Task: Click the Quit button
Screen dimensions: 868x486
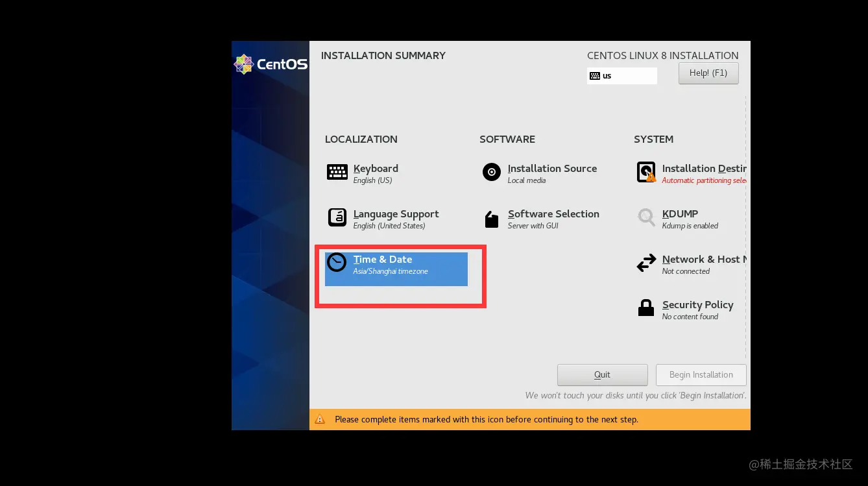Action: click(x=602, y=374)
